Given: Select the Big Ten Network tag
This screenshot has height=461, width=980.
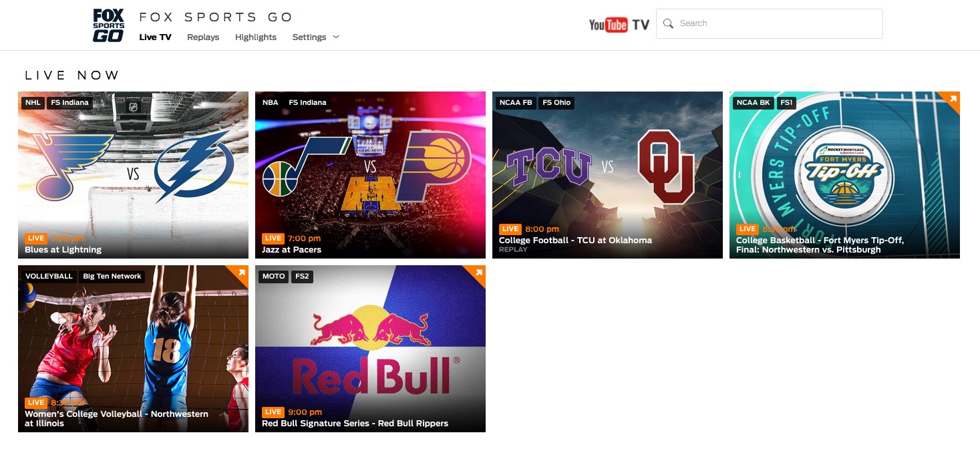Looking at the screenshot, I should click(112, 277).
